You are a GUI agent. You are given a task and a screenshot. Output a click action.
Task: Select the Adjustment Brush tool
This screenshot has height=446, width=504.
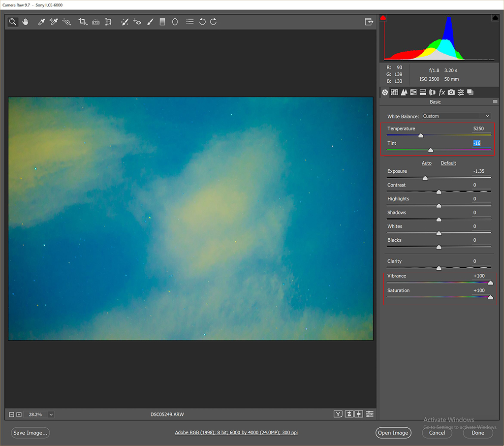[x=150, y=22]
